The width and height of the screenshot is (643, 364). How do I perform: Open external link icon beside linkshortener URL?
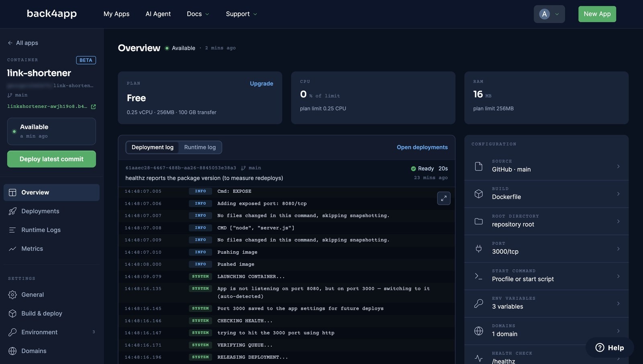click(93, 106)
